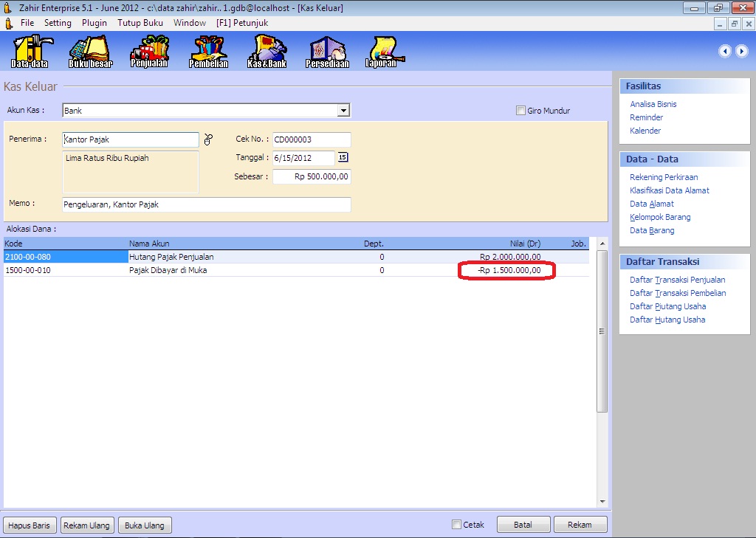The width and height of the screenshot is (756, 538).
Task: Open the Setting menu
Action: pos(58,23)
